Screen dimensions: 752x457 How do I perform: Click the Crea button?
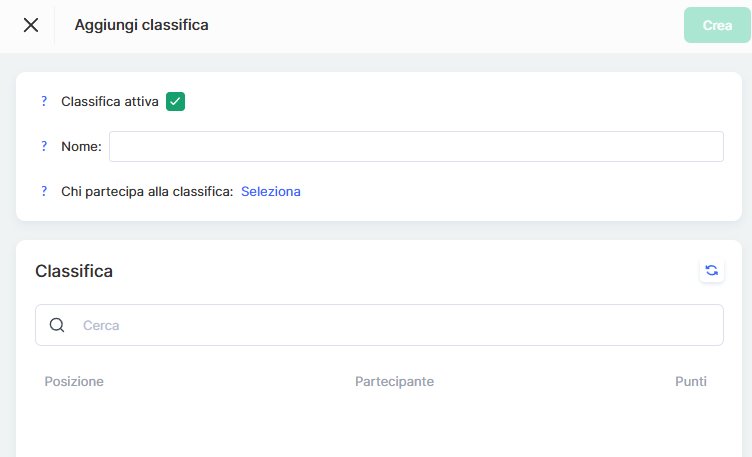click(716, 26)
